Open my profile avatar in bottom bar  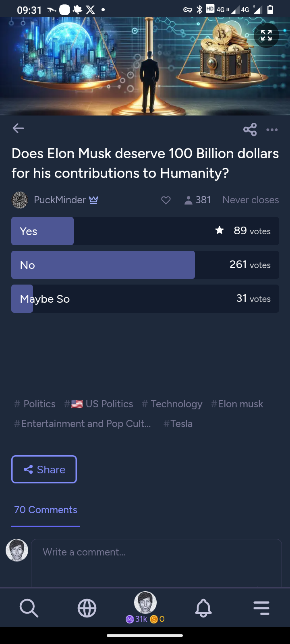pyautogui.click(x=145, y=603)
